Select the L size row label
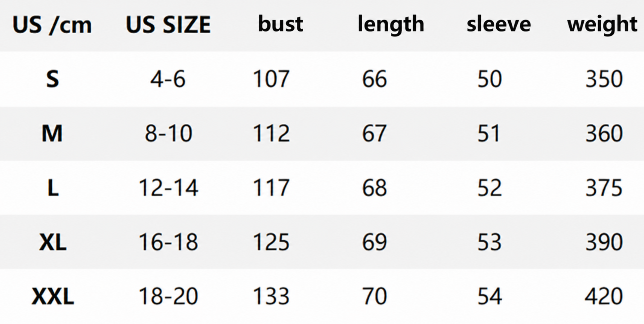 [x=53, y=188]
